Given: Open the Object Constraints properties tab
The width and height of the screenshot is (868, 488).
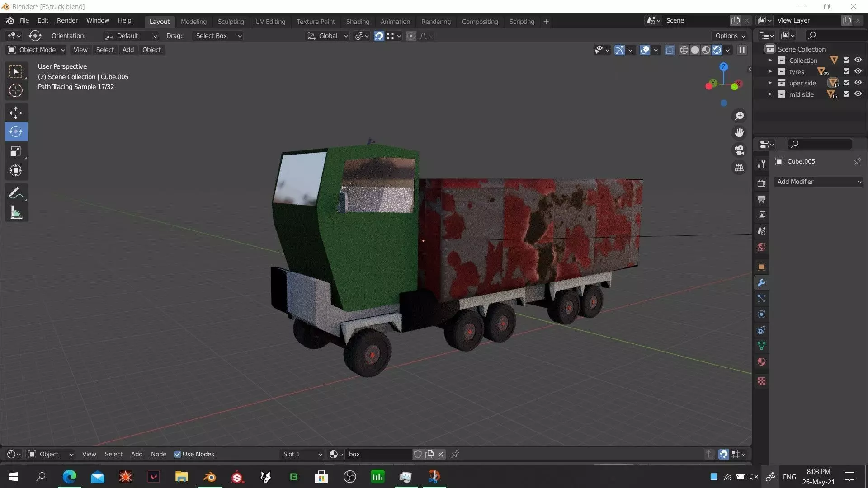Looking at the screenshot, I should 761,330.
